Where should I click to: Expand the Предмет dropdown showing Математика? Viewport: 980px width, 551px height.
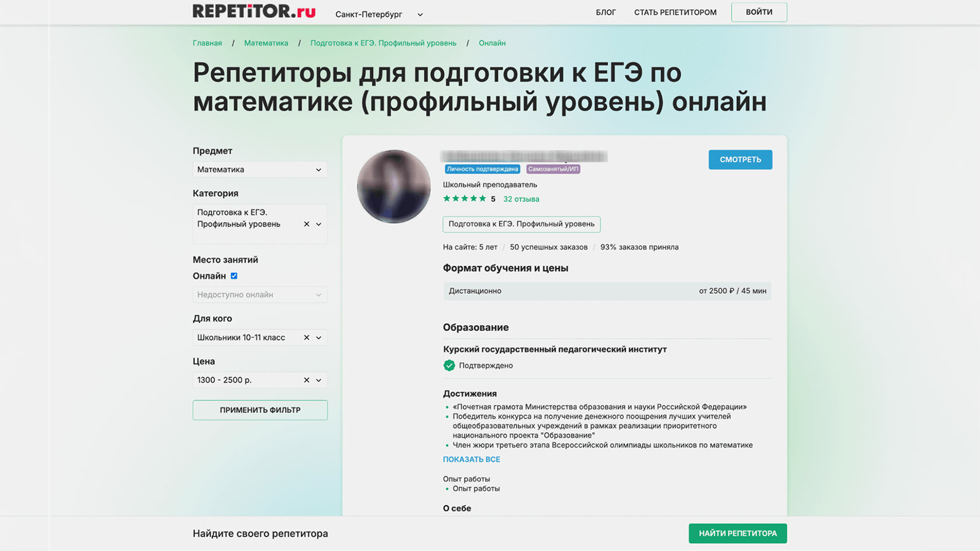pos(260,170)
